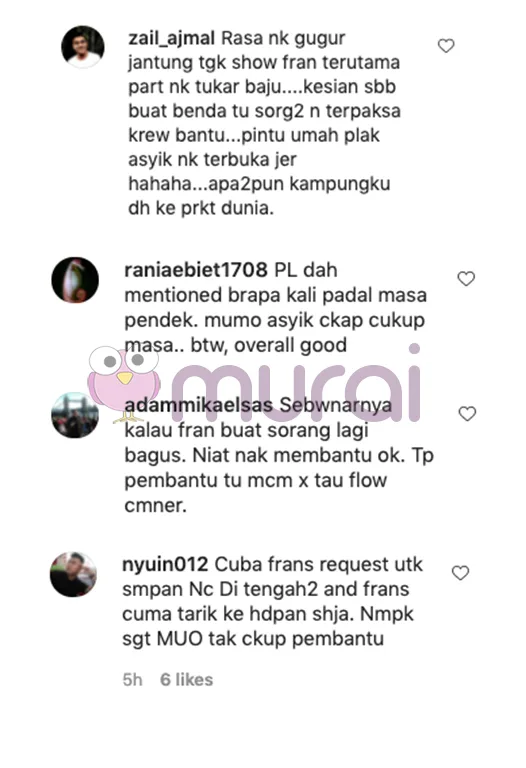This screenshot has height=768, width=526.
Task: Go to the adammikaelsas profile via username
Action: pos(199,406)
